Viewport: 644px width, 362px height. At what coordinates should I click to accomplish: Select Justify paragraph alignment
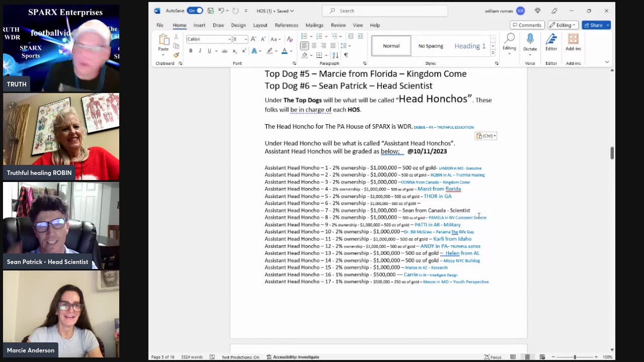(x=333, y=46)
